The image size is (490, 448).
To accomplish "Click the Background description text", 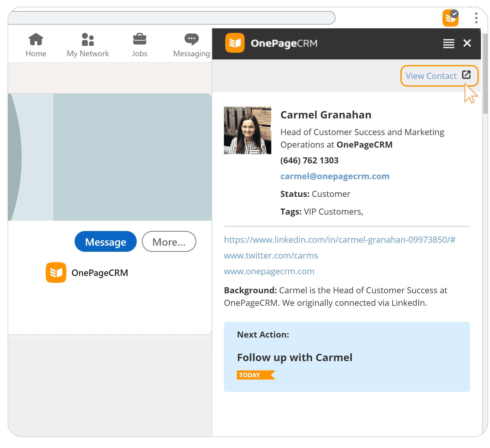I will point(335,297).
